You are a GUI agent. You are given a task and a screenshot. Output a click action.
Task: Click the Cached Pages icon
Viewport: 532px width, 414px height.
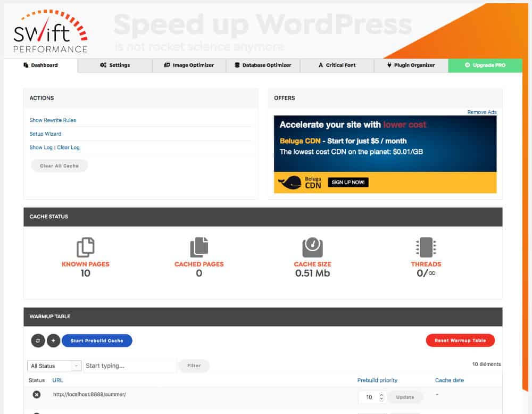pos(199,247)
